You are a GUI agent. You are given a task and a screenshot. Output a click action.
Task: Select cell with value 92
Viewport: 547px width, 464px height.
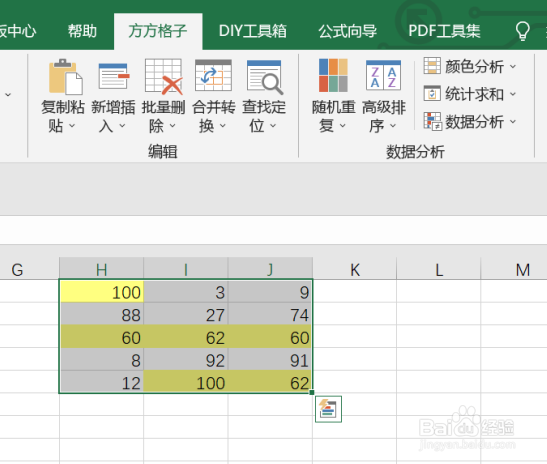pos(186,359)
